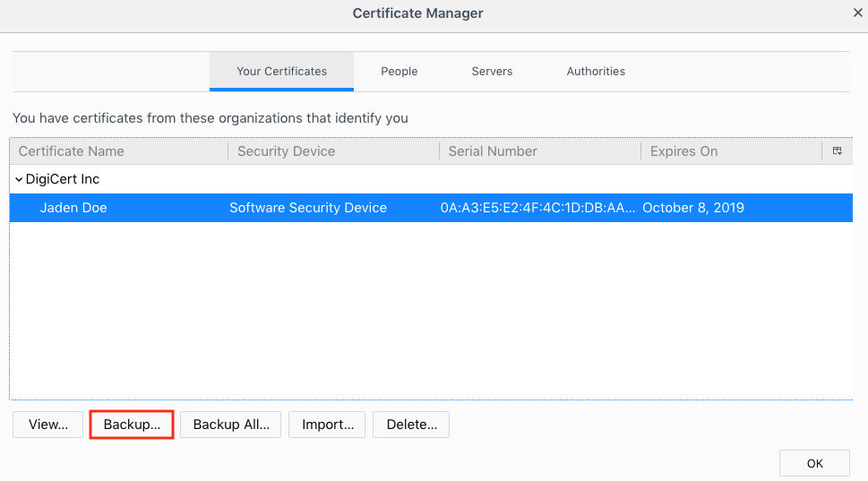This screenshot has height=481, width=868.
Task: Go to the Servers tab
Action: click(x=492, y=72)
